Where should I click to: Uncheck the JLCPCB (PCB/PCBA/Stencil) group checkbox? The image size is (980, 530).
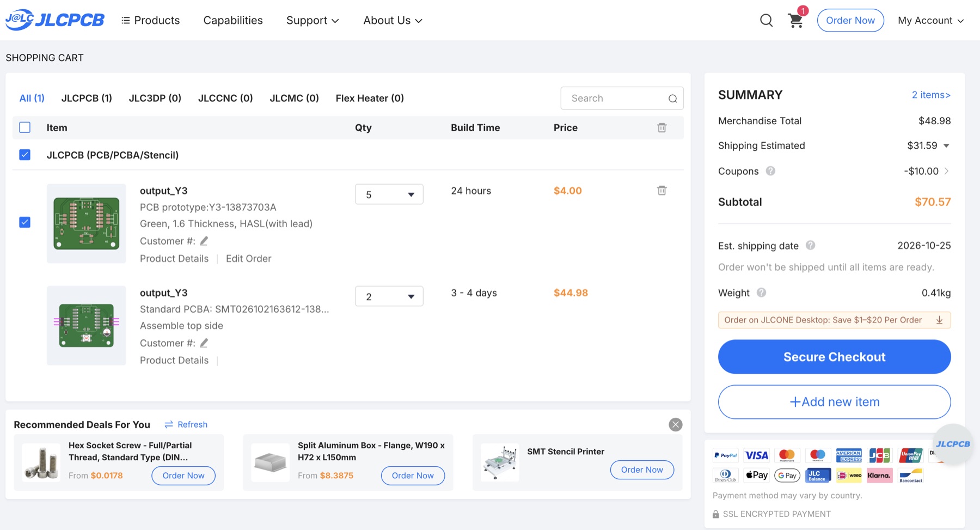pos(25,155)
